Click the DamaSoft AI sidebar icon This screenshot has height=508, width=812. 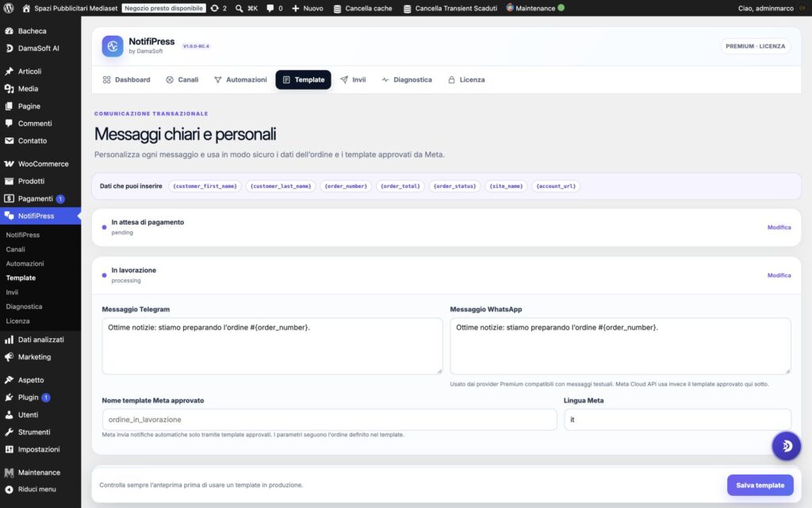tap(9, 48)
